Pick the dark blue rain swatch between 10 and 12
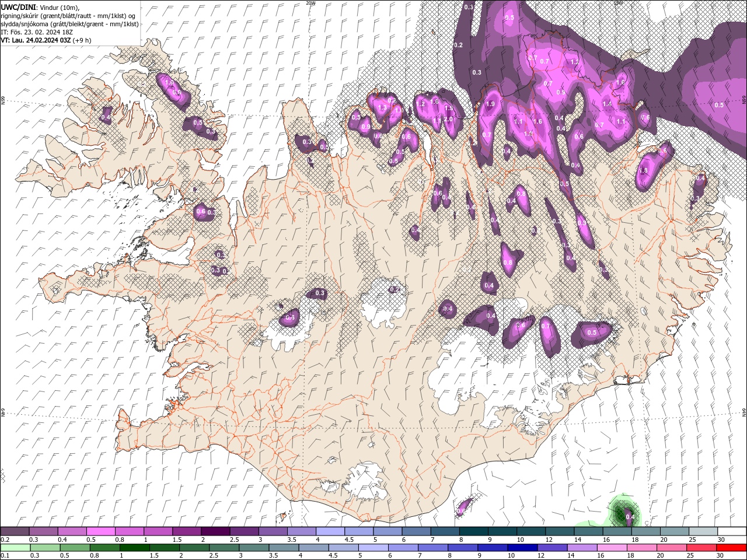Image resolution: width=747 pixels, height=560 pixels. click(x=522, y=548)
